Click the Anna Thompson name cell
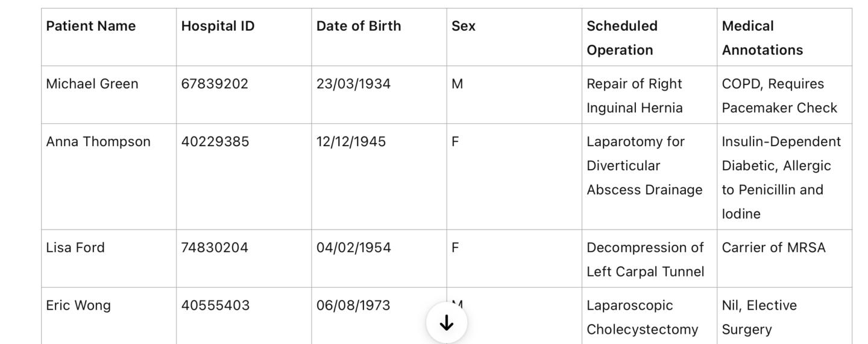This screenshot has width=868, height=344. [98, 142]
